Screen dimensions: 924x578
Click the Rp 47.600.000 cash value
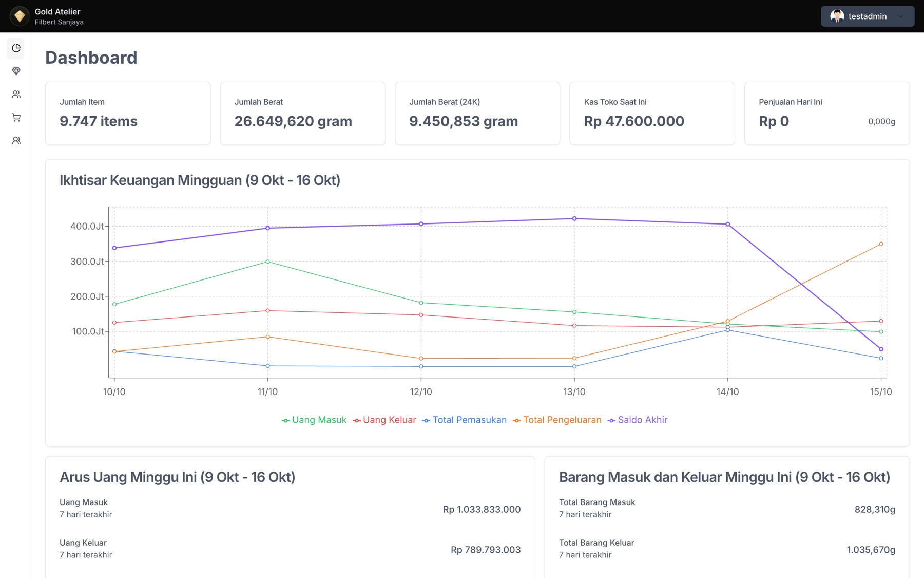634,121
